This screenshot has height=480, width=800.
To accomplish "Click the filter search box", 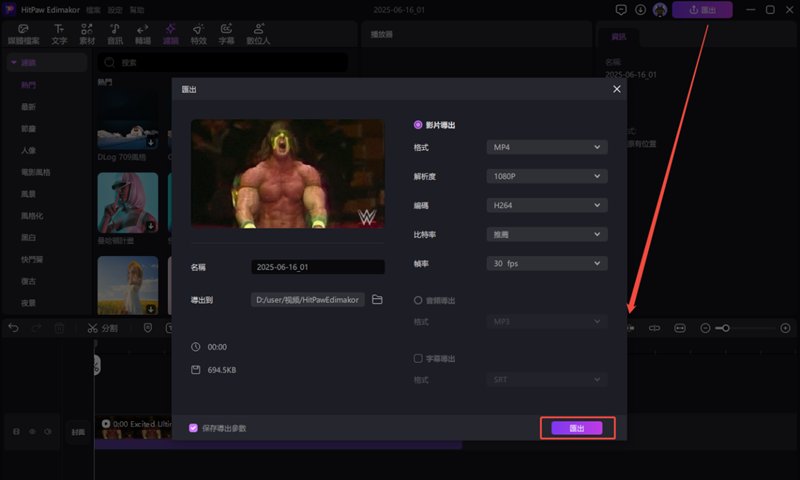I will point(222,62).
